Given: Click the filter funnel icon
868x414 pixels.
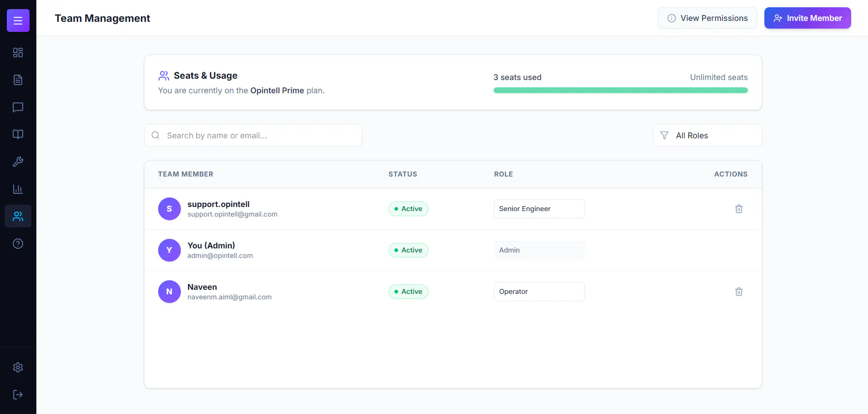Looking at the screenshot, I should [664, 135].
